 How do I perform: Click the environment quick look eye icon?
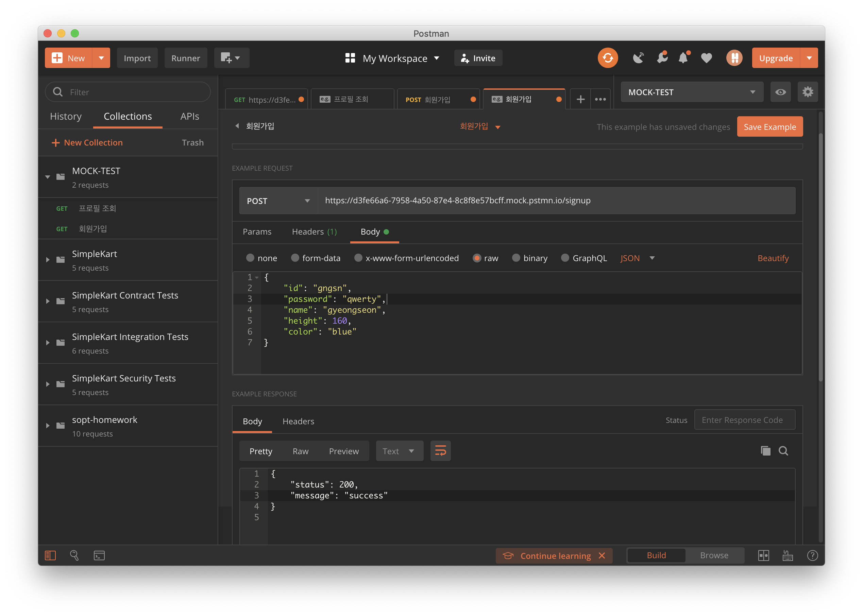point(780,92)
